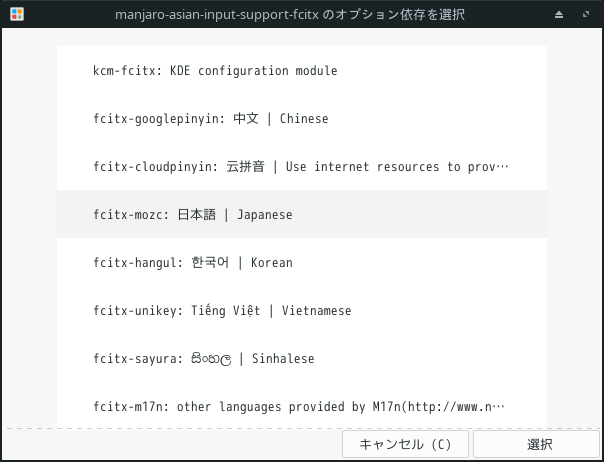604x462 pixels.
Task: Pick the fcitx-mozc 日本語 Japanese row
Action: tap(302, 214)
